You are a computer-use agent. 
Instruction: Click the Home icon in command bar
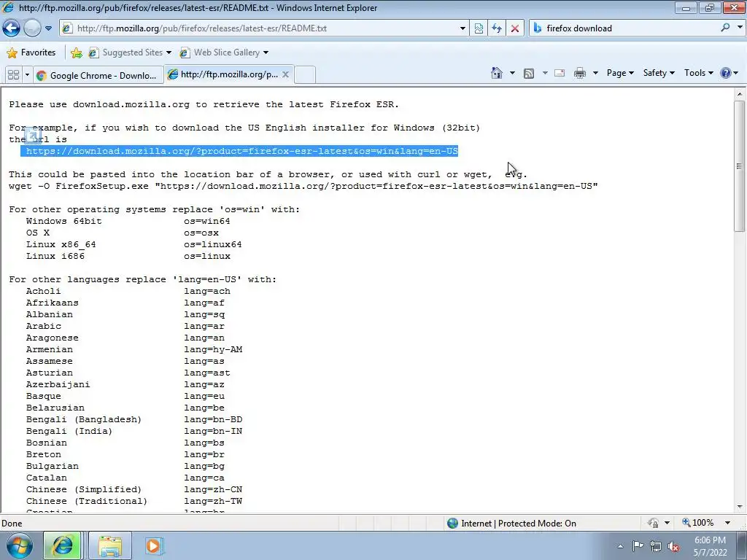[497, 73]
